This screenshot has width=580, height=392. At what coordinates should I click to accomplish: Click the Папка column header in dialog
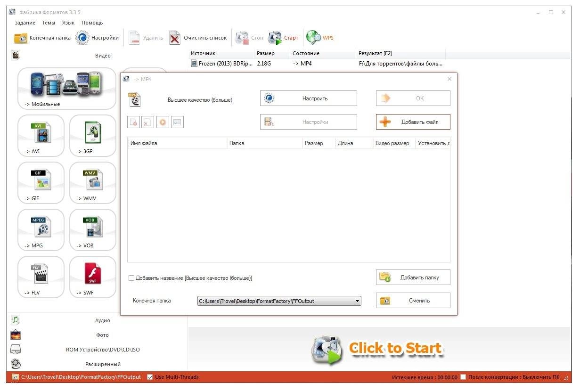pyautogui.click(x=265, y=143)
